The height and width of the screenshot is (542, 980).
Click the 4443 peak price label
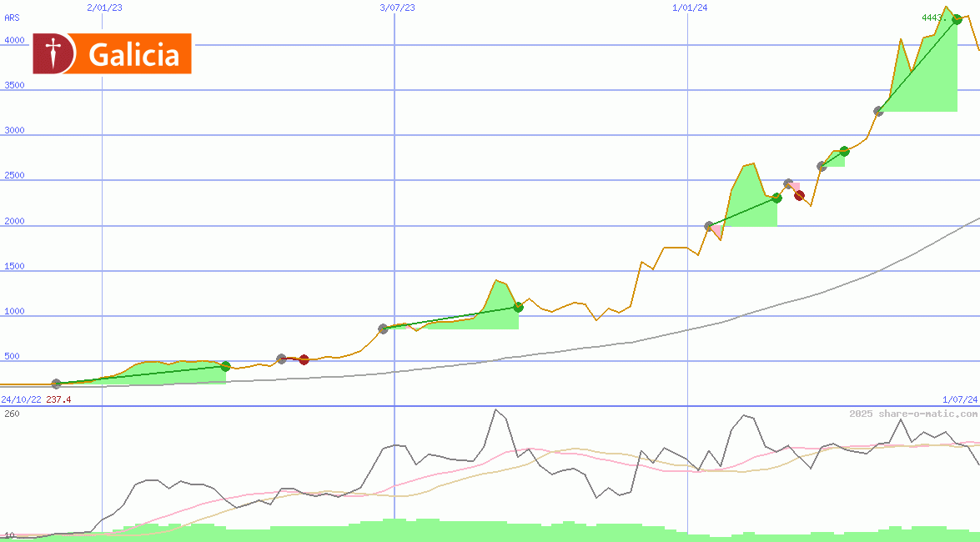tap(934, 18)
